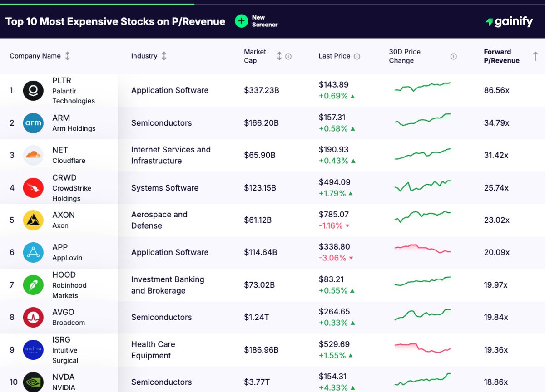
Task: Click the Last Price column header
Action: (x=334, y=56)
